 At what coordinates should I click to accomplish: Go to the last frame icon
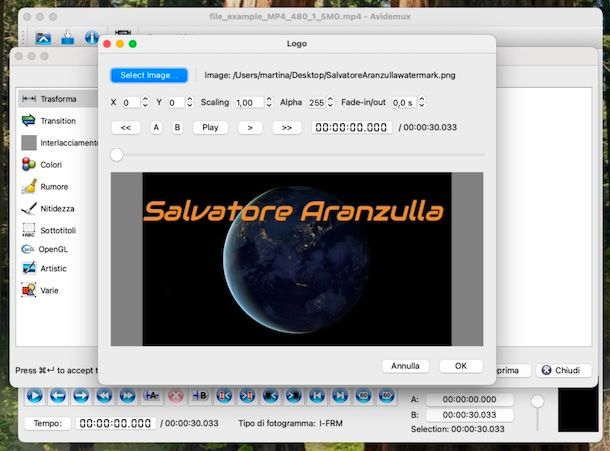(340, 396)
